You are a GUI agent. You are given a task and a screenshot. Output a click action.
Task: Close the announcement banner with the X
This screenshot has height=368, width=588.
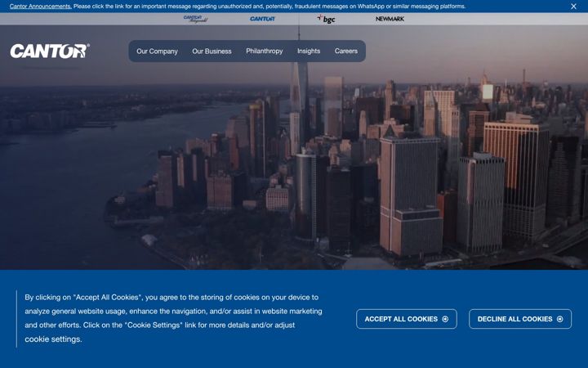[573, 7]
